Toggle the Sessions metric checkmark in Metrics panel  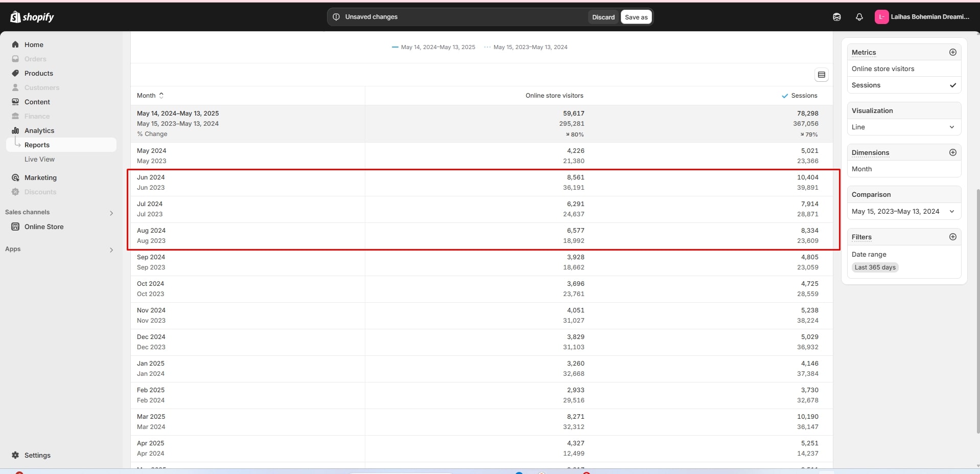click(x=952, y=85)
